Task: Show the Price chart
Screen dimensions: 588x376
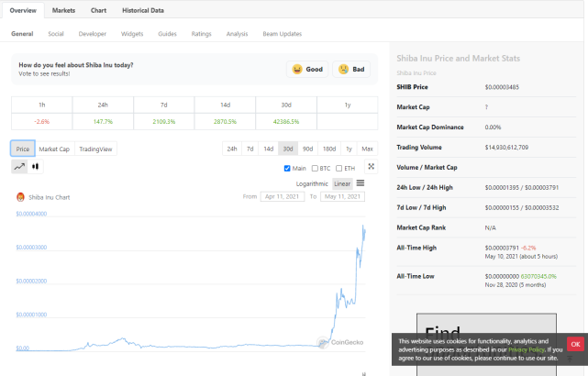Action: click(23, 149)
